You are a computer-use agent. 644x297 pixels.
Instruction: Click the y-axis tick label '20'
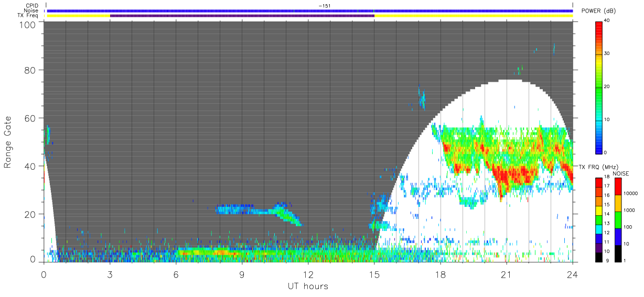[30, 214]
